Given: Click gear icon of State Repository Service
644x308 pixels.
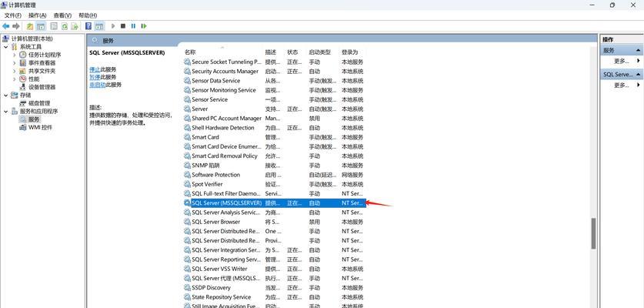Looking at the screenshot, I should coord(187,297).
